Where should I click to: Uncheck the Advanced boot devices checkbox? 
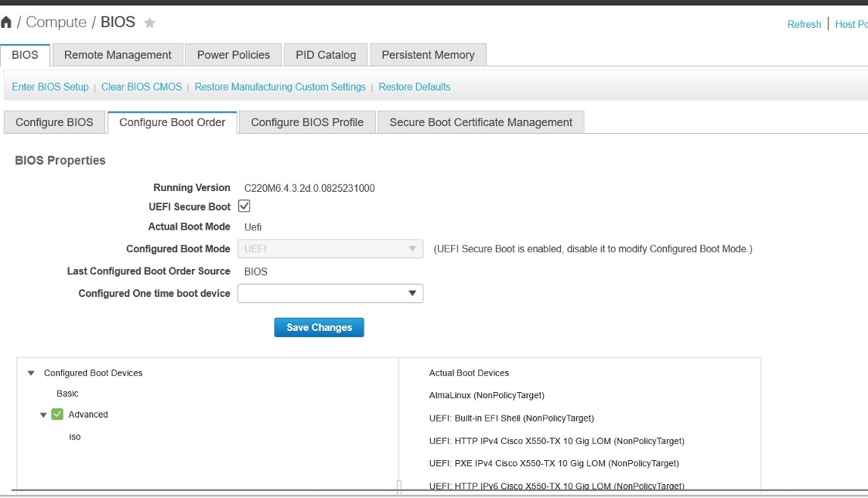click(57, 414)
